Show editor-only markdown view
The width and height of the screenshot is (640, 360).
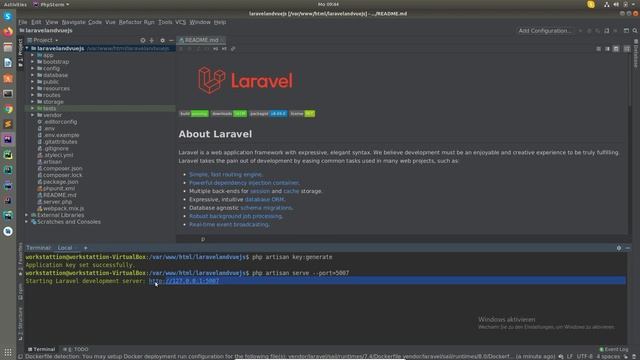[x=598, y=49]
